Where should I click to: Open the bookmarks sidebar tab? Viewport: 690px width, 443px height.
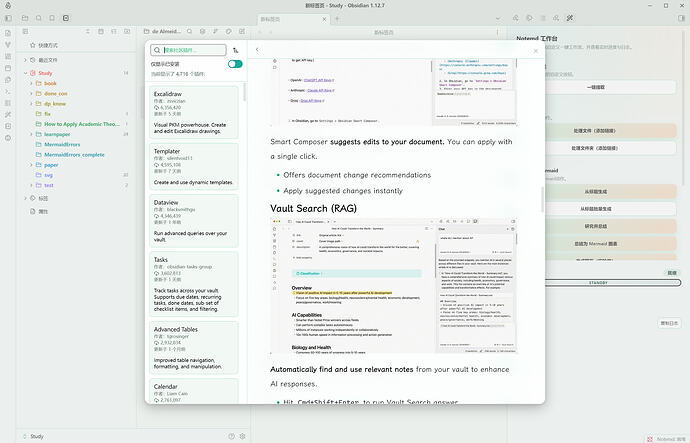point(52,18)
